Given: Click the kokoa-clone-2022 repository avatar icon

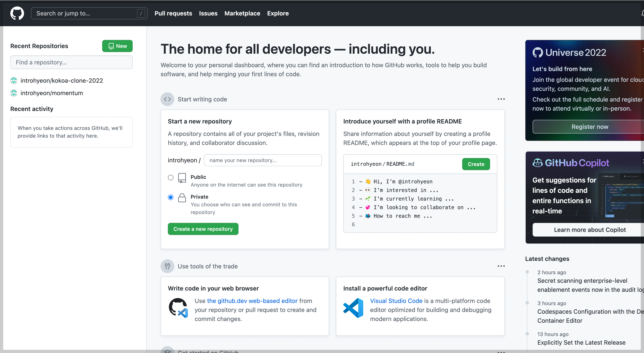Looking at the screenshot, I should 14,81.
